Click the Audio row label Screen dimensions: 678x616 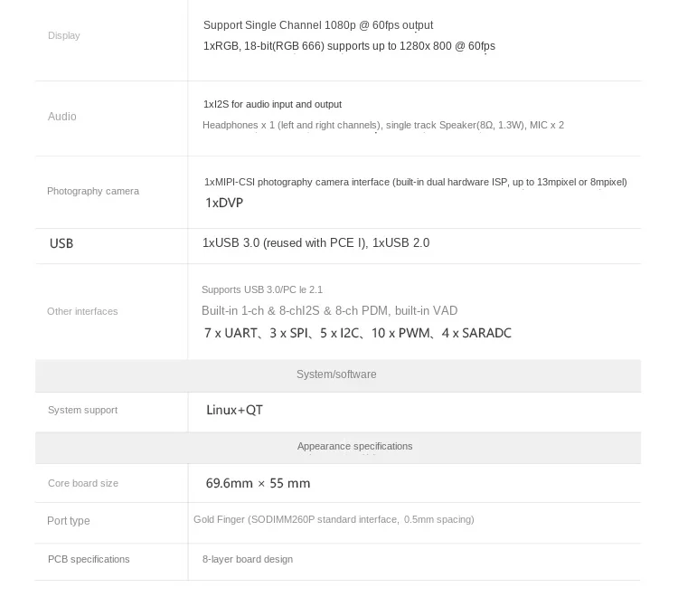pyautogui.click(x=61, y=117)
